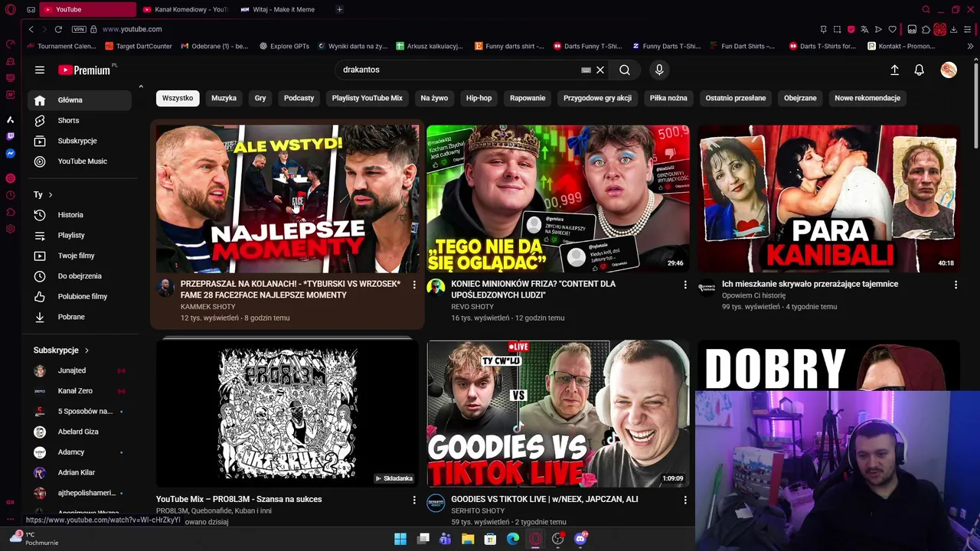Open options for Ich mieszkanie skrywało video
This screenshot has height=551, width=980.
(x=955, y=285)
